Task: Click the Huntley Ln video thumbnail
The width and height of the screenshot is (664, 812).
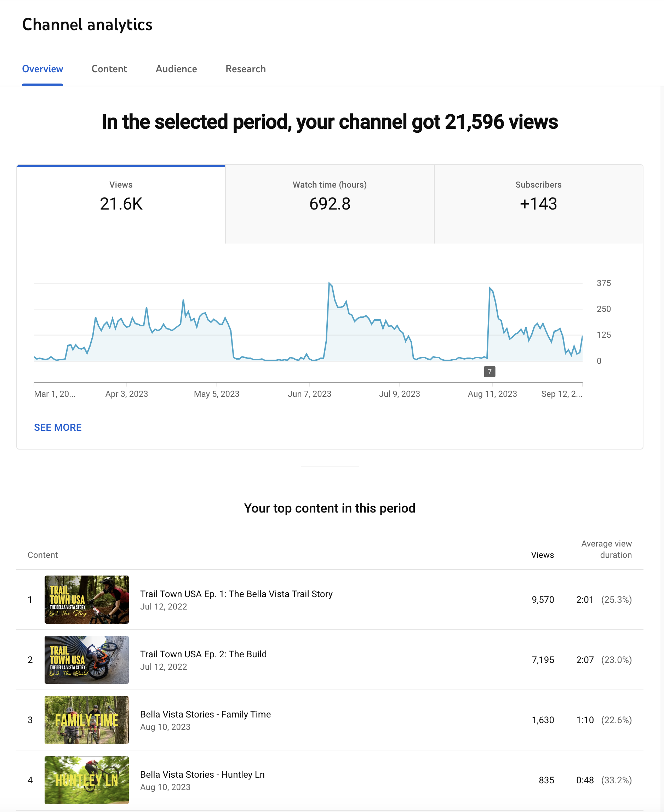Action: (86, 779)
